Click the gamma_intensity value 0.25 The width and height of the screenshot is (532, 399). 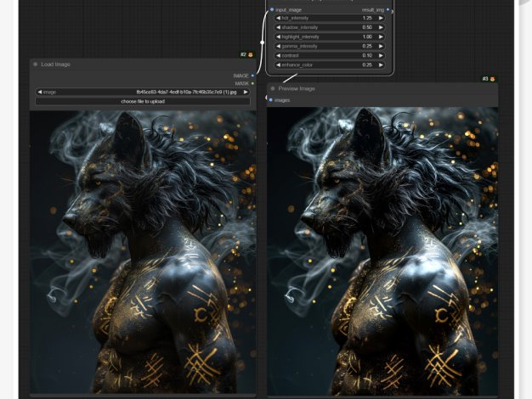pos(367,46)
